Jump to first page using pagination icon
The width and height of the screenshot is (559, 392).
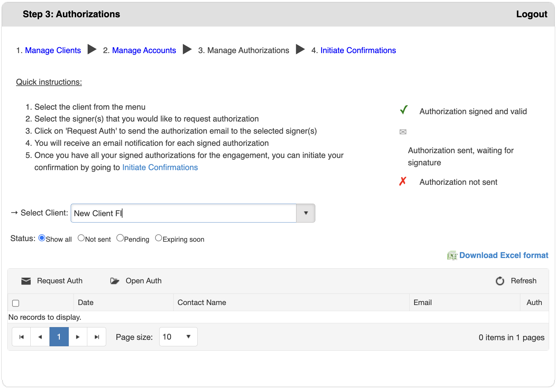[x=21, y=337]
